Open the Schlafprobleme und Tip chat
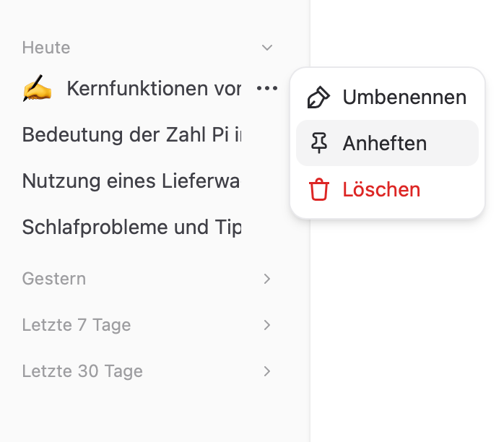The height and width of the screenshot is (442, 504). [131, 227]
